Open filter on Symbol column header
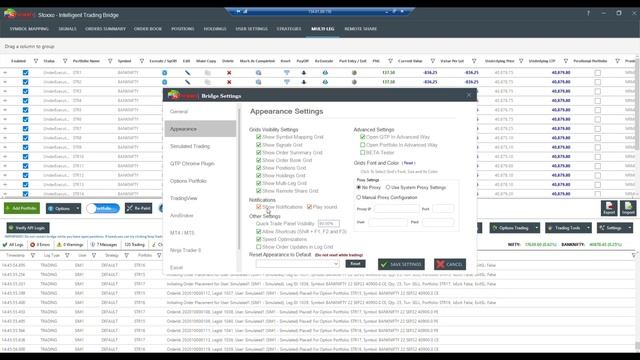This screenshot has width=640, height=360. pos(142,61)
